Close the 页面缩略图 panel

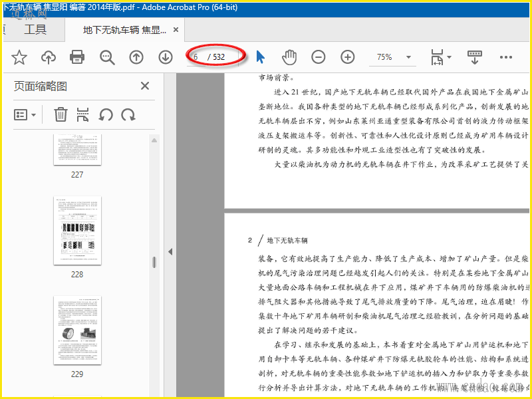click(145, 86)
